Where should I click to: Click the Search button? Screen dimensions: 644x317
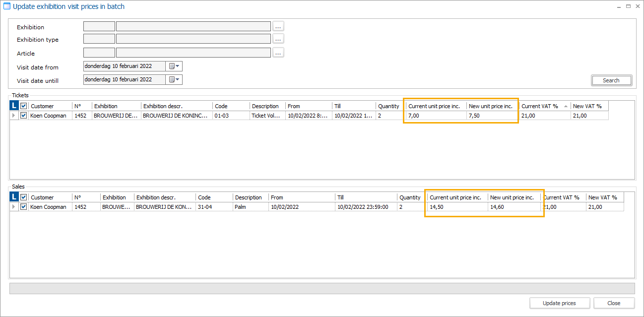pyautogui.click(x=611, y=80)
